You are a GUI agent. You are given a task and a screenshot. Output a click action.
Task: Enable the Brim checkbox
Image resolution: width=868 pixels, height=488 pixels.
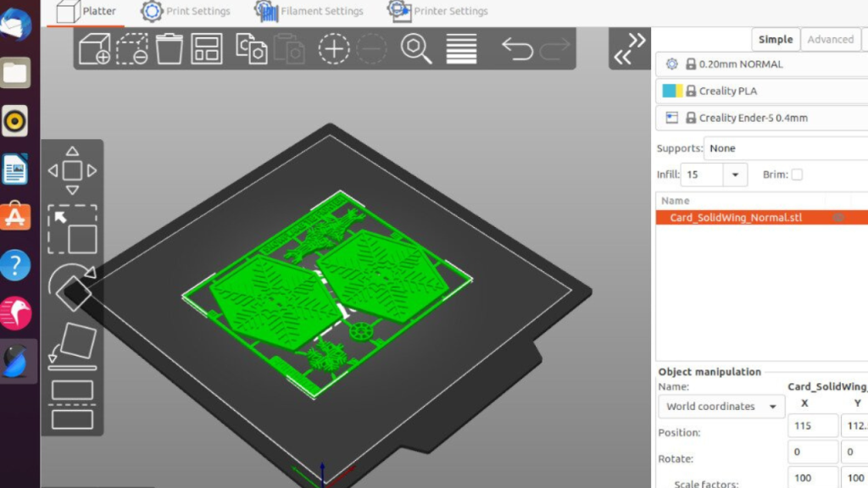pos(798,174)
